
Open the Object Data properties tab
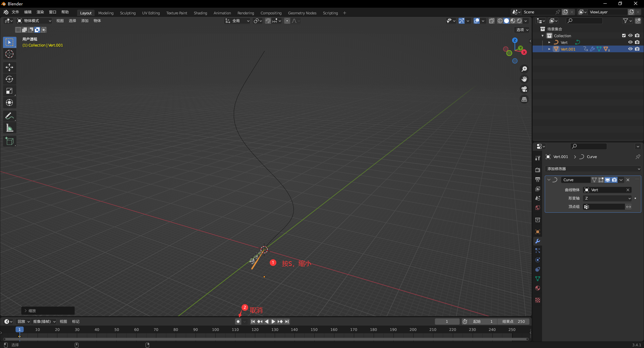pyautogui.click(x=538, y=279)
